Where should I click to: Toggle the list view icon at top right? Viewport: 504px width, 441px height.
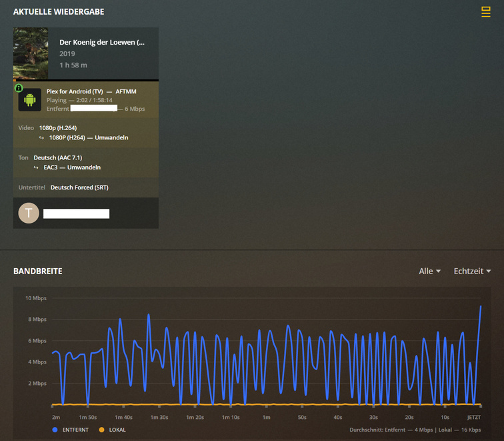486,12
